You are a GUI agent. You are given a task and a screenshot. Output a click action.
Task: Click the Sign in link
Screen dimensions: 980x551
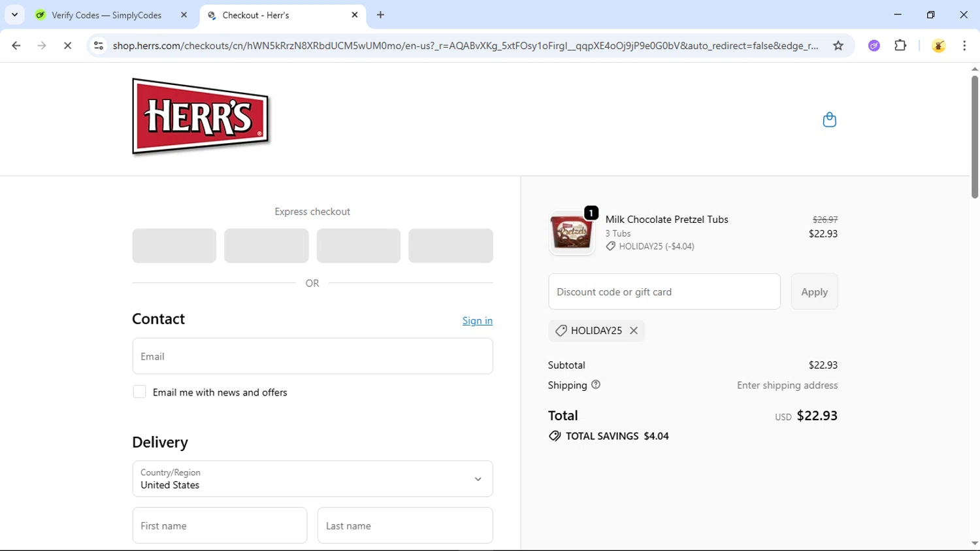click(x=478, y=320)
